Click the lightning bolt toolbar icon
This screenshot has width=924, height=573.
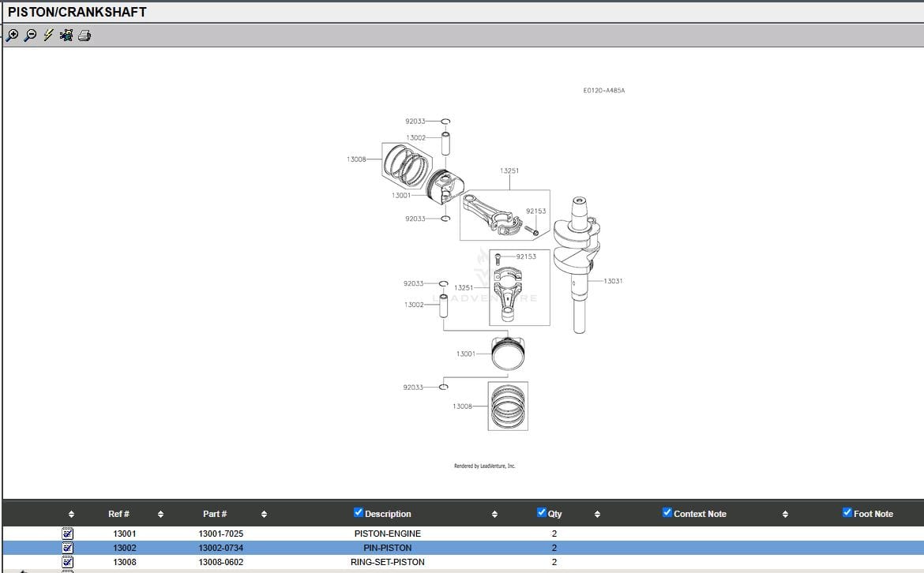48,35
